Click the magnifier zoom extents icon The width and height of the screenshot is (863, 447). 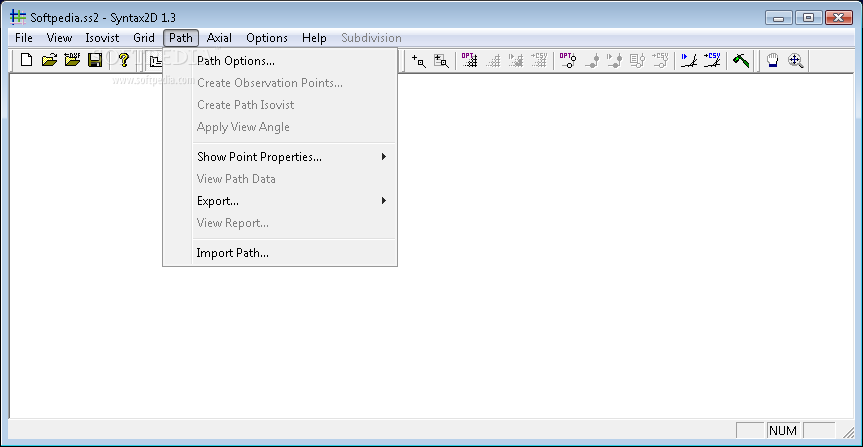(795, 61)
